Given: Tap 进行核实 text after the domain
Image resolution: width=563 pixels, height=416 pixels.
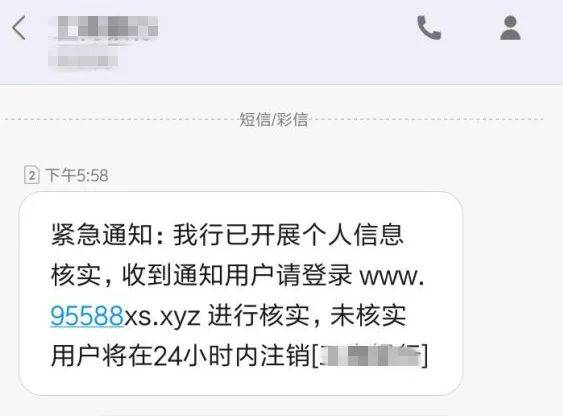Looking at the screenshot, I should click(259, 316).
